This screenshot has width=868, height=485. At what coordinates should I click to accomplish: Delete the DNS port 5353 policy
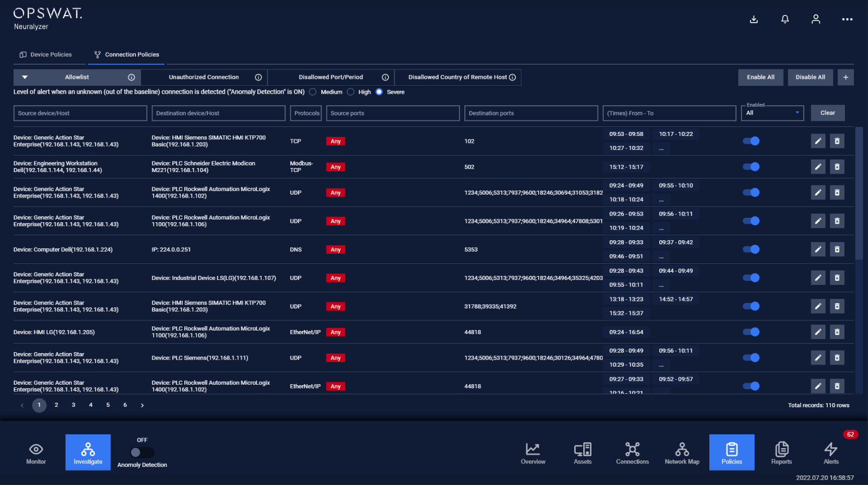(x=837, y=249)
